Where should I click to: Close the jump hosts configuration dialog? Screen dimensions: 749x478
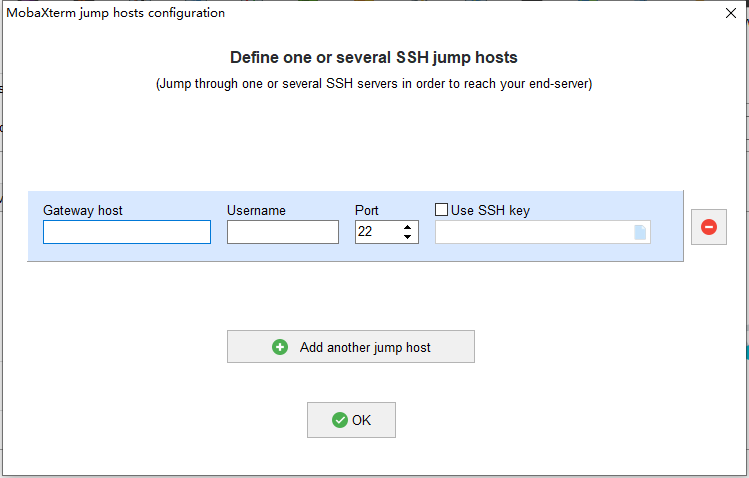pos(730,13)
